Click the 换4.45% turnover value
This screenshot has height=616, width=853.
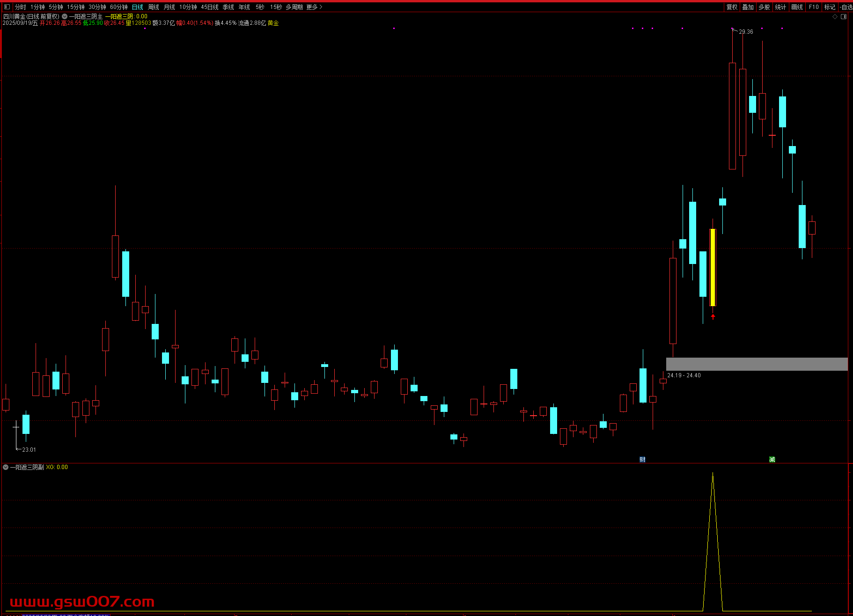click(226, 23)
